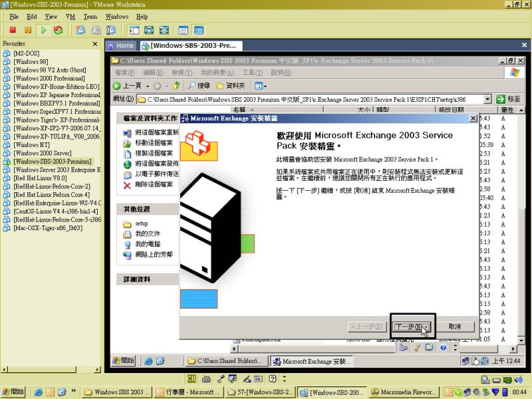Click Microsoft Exchange taskbar button in guest
The width and height of the screenshot is (532, 399).
(x=312, y=361)
